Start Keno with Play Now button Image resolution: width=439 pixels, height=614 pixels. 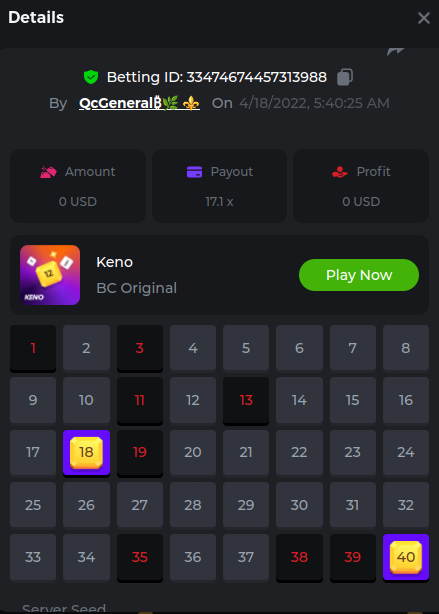click(359, 275)
